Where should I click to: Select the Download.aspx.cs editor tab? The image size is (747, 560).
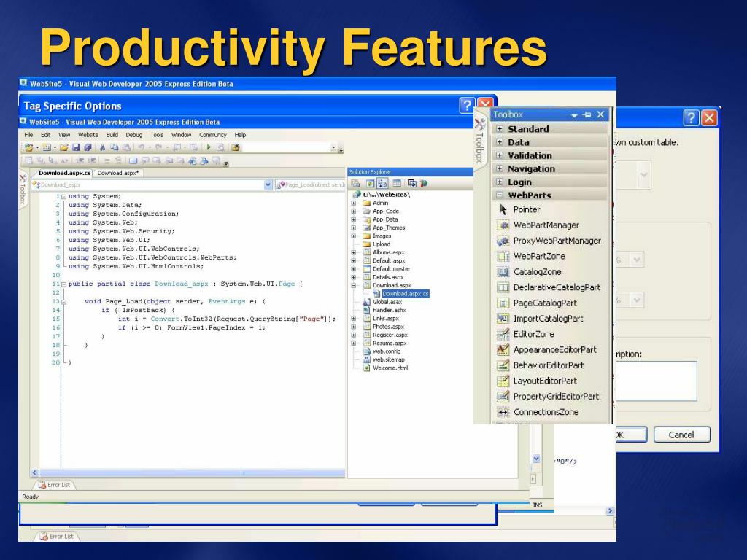64,173
